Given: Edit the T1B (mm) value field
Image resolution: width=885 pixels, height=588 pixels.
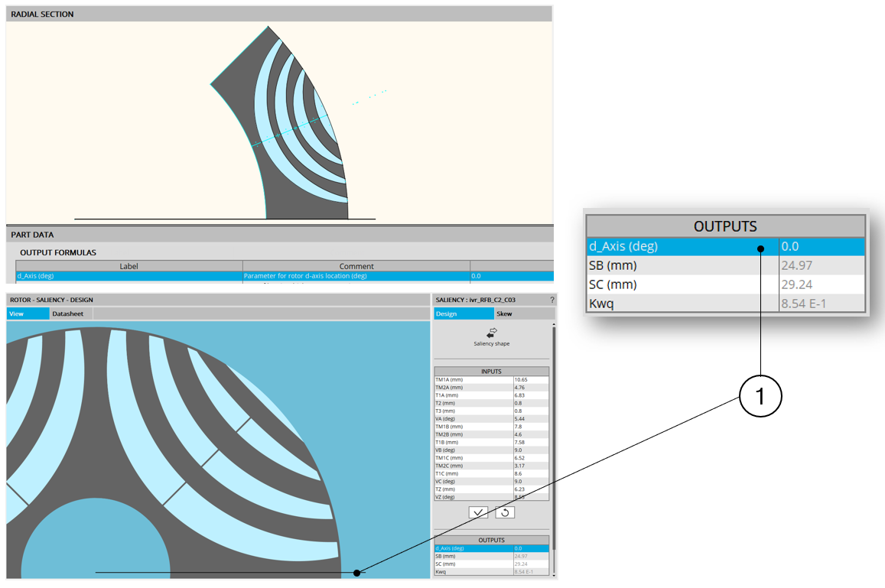Looking at the screenshot, I should [x=530, y=442].
